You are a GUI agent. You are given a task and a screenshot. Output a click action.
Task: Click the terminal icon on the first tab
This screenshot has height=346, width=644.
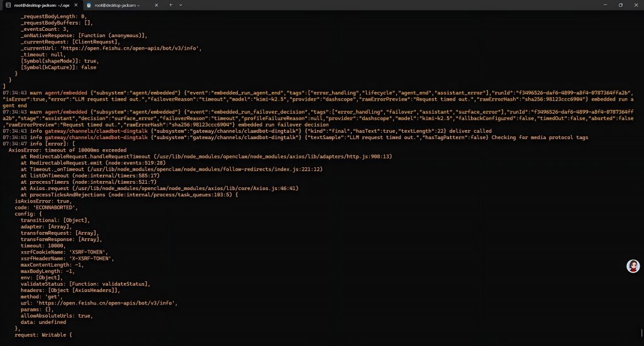8,5
